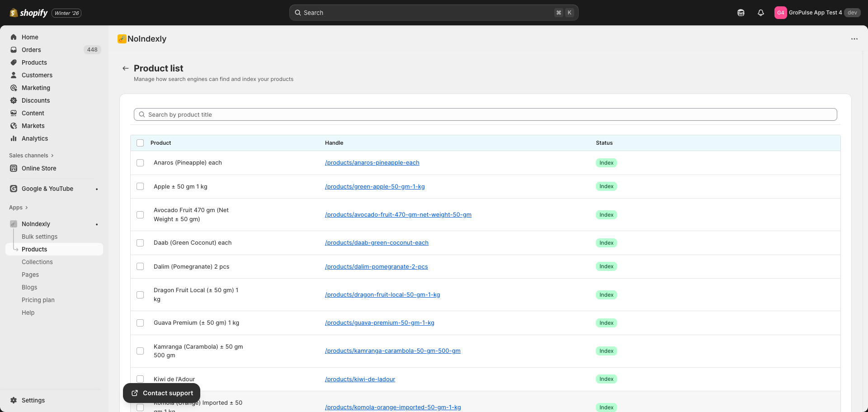This screenshot has height=412, width=868.
Task: Open the /products/green-apple-50-gm-1-kg handle link
Action: pyautogui.click(x=375, y=186)
